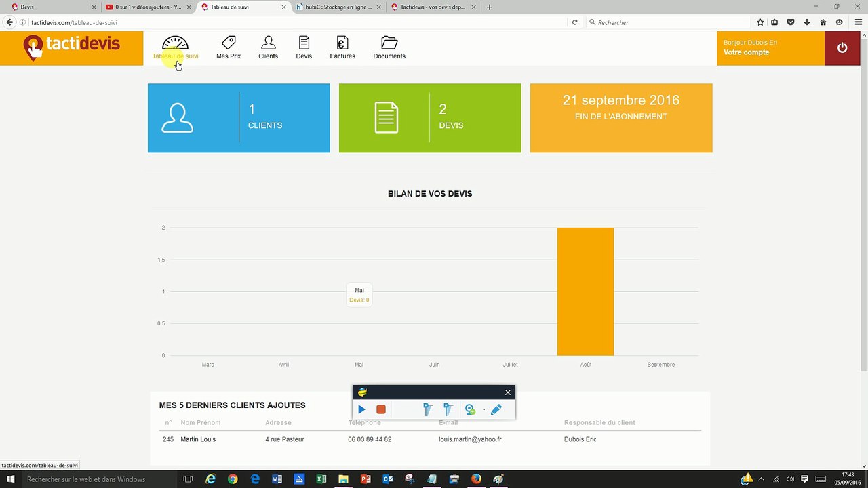Switch to the YouTube vidéos ajoutées tab
This screenshot has height=488, width=868.
pos(147,7)
